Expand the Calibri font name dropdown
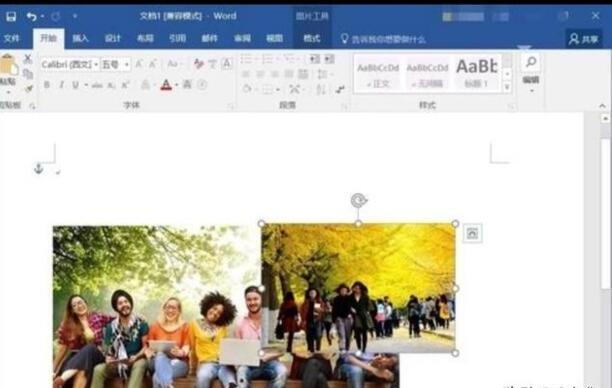The image size is (612, 388). pyautogui.click(x=96, y=64)
